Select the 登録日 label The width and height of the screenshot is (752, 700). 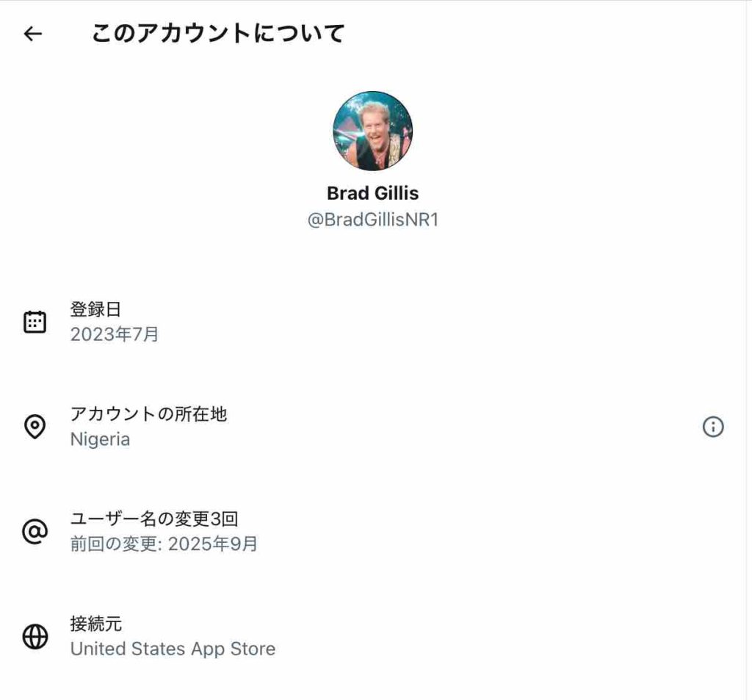tap(96, 309)
